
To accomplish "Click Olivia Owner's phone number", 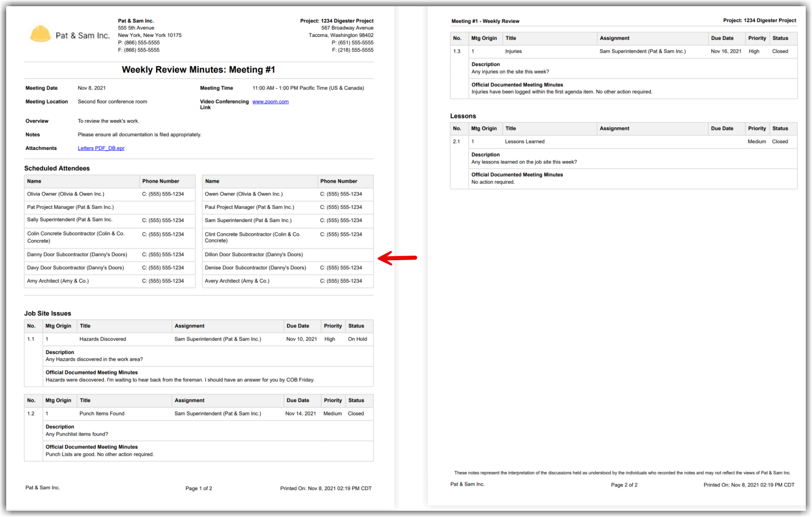I will pyautogui.click(x=163, y=194).
